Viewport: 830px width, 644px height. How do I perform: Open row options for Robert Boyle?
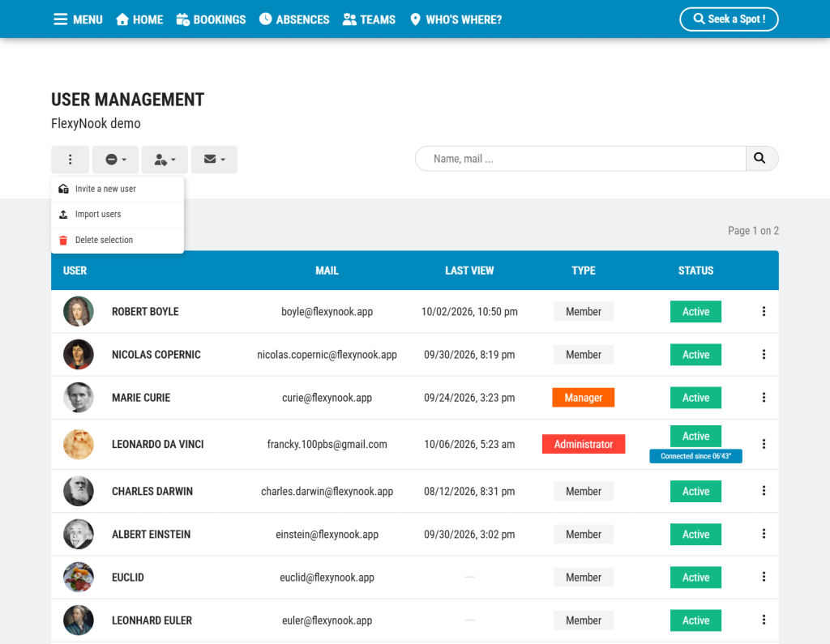pos(764,311)
